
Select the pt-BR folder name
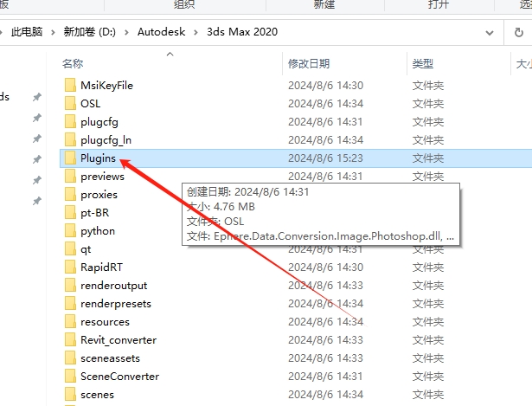point(94,213)
